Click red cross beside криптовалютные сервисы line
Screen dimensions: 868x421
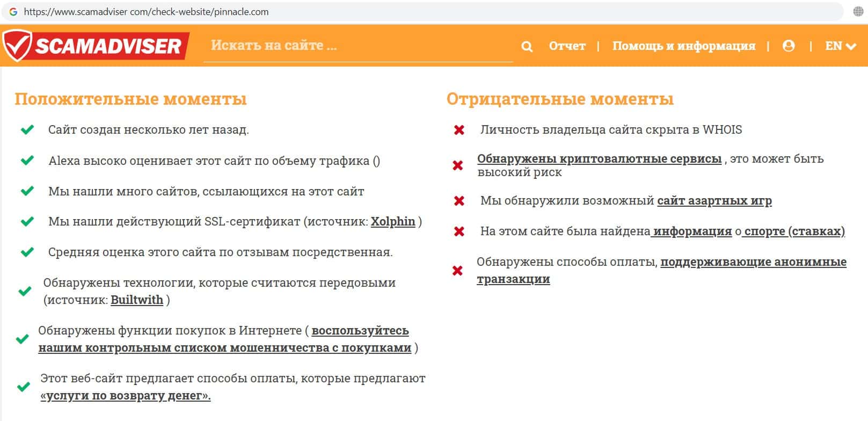tap(458, 165)
